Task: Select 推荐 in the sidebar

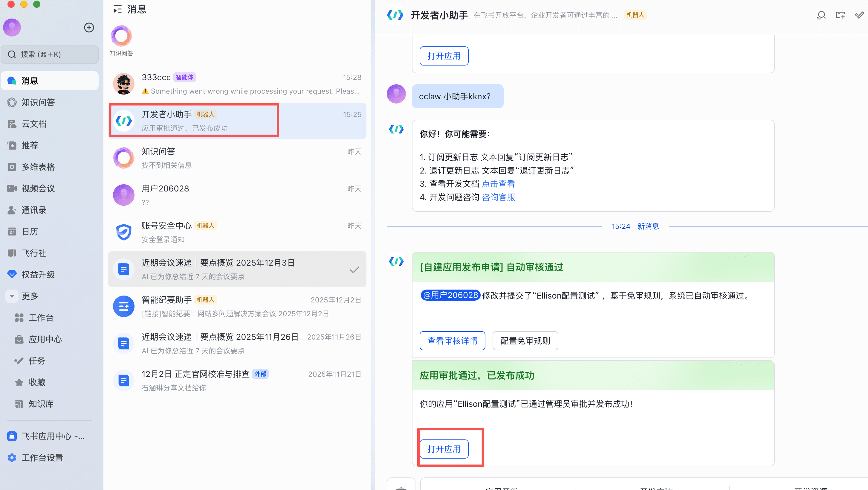Action: tap(50, 145)
